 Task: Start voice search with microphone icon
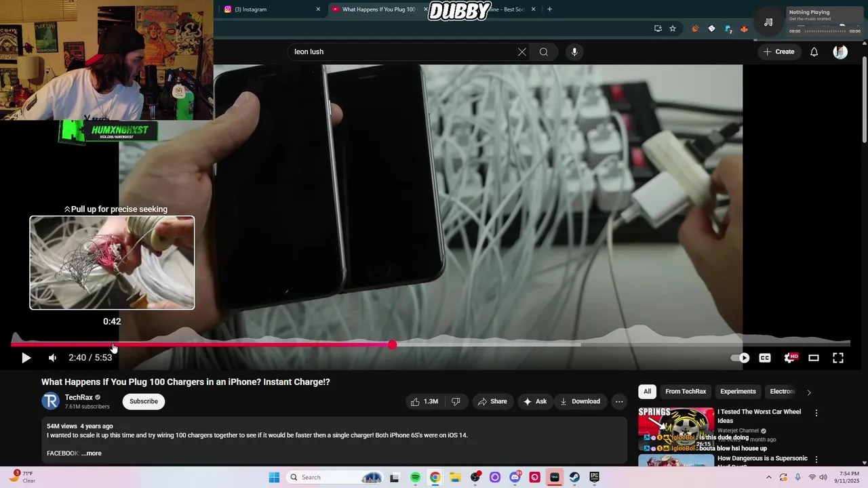coord(574,52)
